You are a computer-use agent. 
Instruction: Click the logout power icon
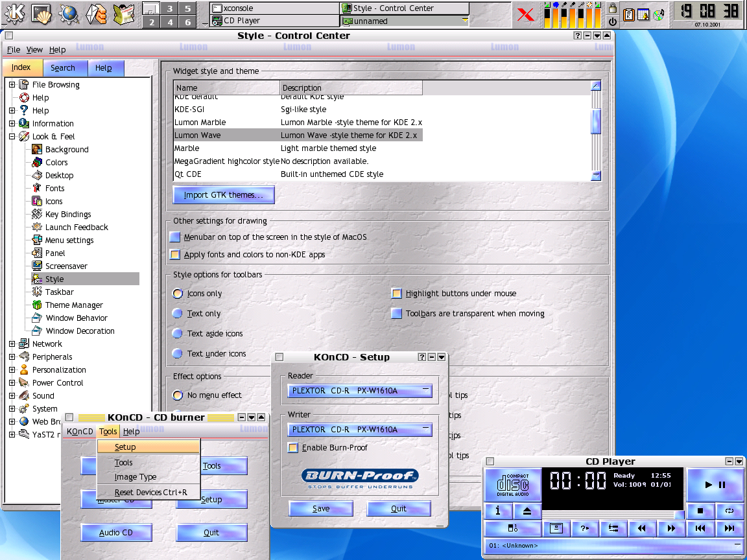[x=613, y=21]
